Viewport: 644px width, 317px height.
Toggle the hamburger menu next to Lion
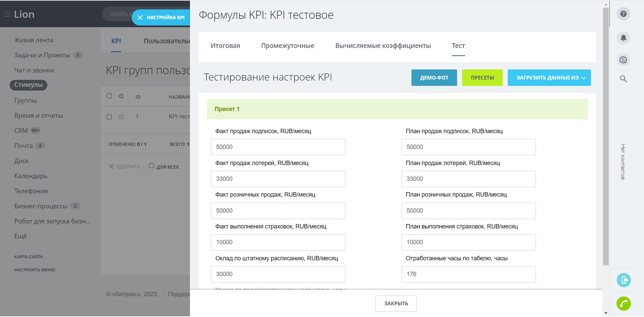coord(7,14)
